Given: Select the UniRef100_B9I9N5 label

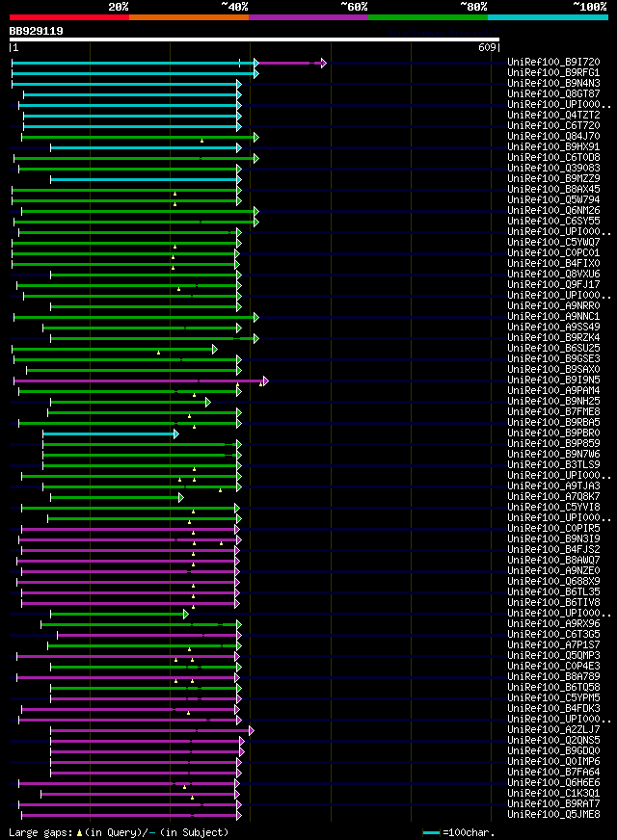Looking at the screenshot, I should click(553, 381).
